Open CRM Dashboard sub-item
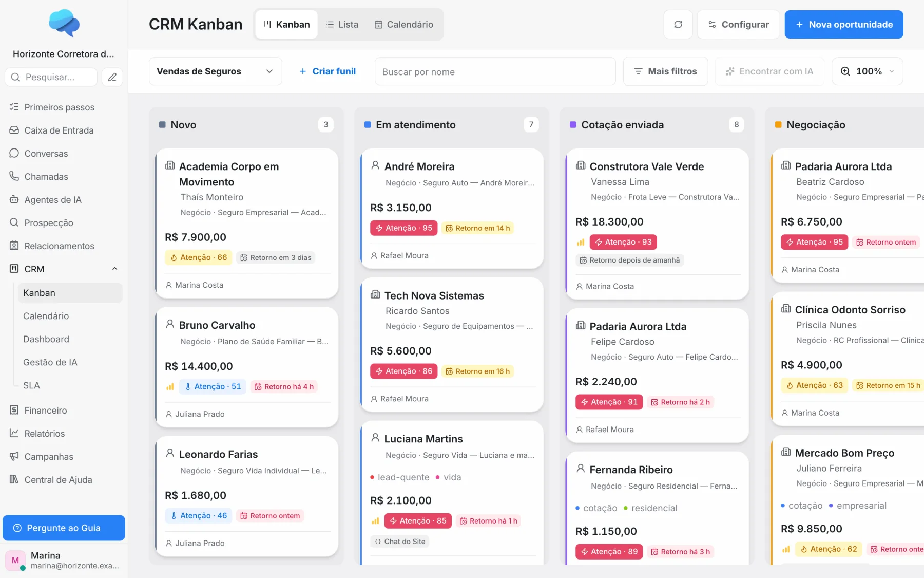This screenshot has height=578, width=924. (70, 339)
